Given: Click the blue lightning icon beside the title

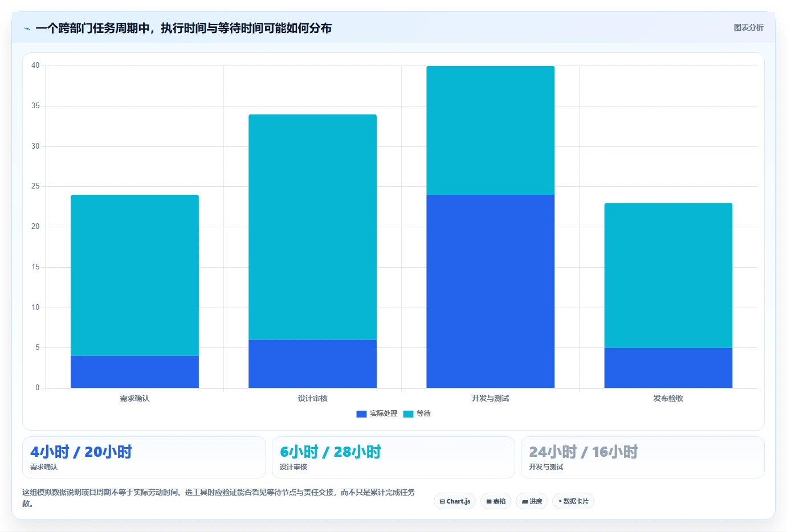Looking at the screenshot, I should coord(27,28).
